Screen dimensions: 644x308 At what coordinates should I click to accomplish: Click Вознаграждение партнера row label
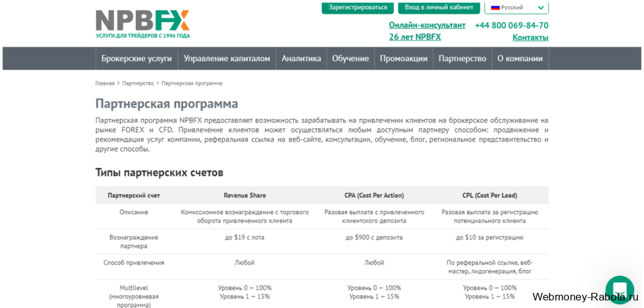pyautogui.click(x=134, y=242)
